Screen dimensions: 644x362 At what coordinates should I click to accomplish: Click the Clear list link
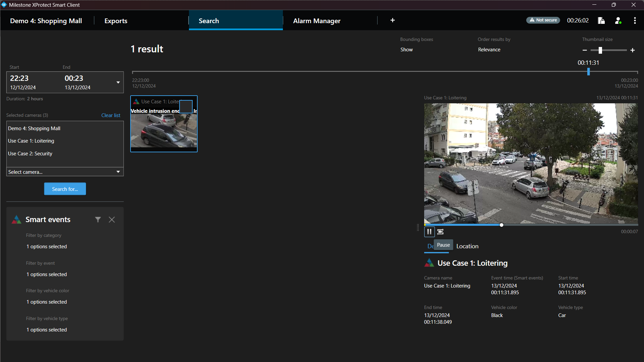111,115
